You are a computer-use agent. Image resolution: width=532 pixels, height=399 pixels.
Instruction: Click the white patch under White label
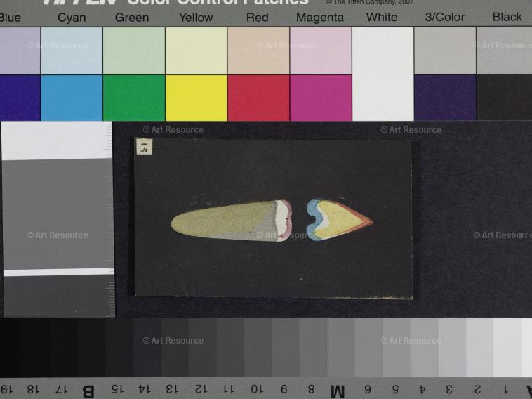coord(383,74)
